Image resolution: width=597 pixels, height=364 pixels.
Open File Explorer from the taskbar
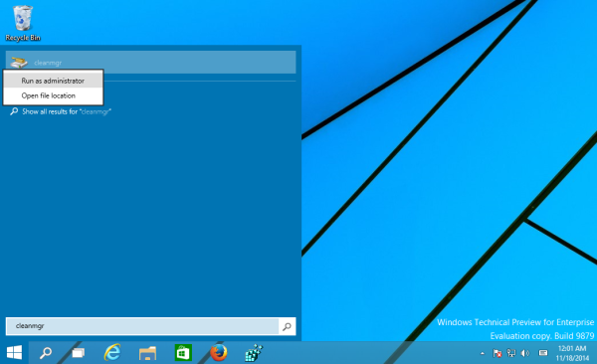coord(147,353)
